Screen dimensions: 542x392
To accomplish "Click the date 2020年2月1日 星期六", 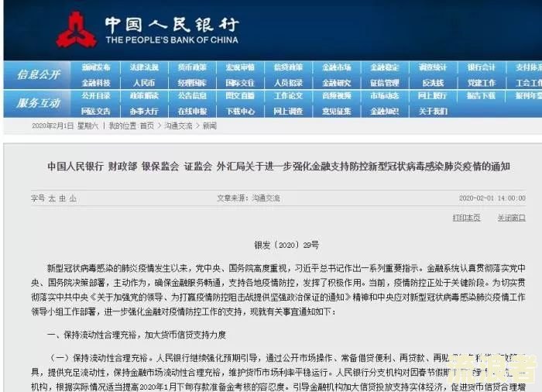I will pyautogui.click(x=65, y=126).
